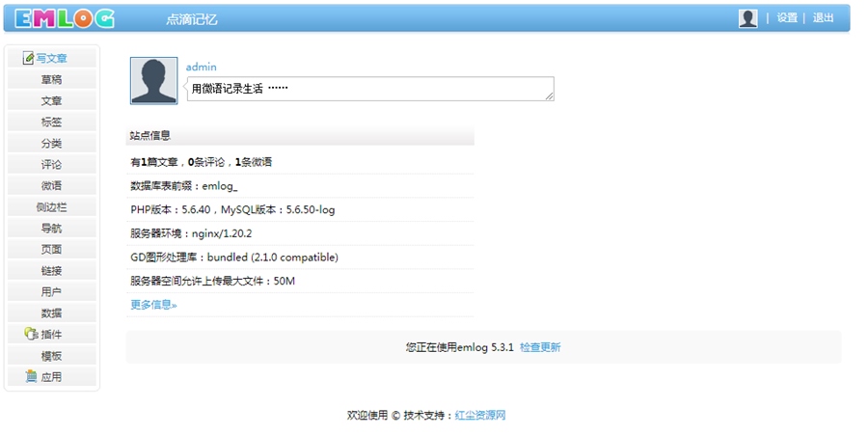Click the EMLOG logo
The width and height of the screenshot is (868, 435).
click(x=65, y=19)
